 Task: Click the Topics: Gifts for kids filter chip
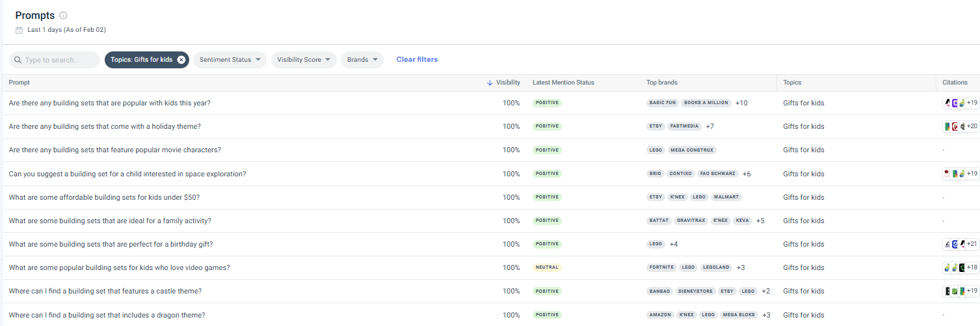tap(147, 60)
